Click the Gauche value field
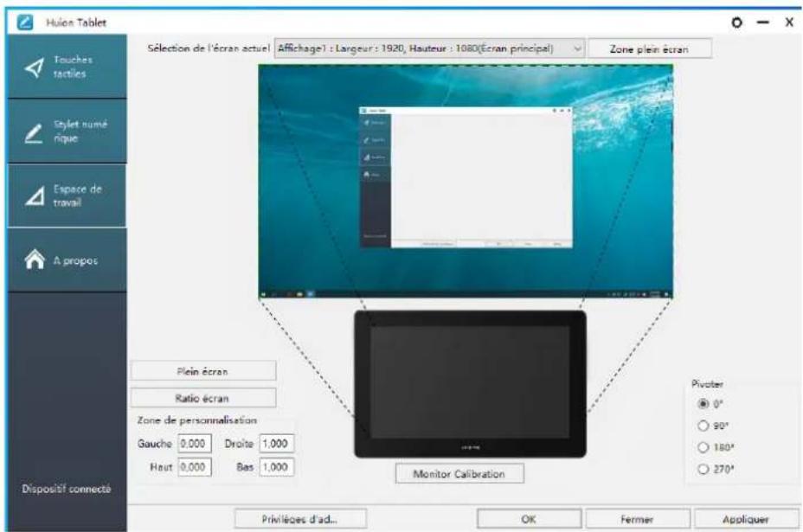This screenshot has width=803, height=532. click(x=195, y=444)
